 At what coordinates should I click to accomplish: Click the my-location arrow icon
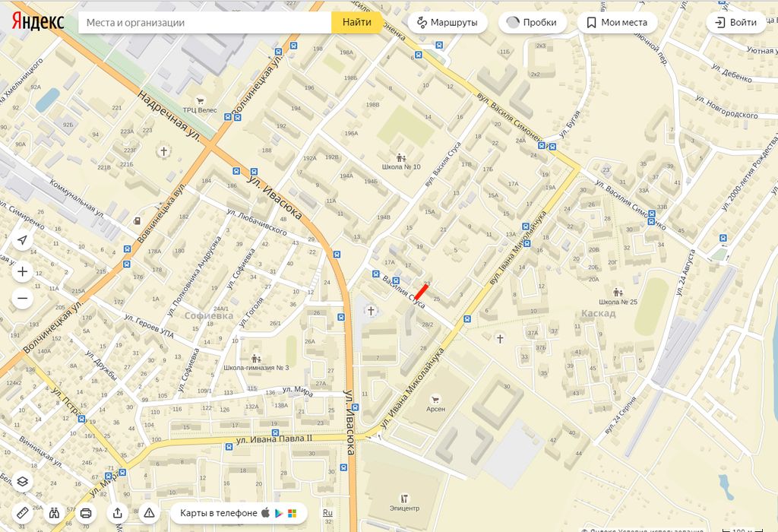[x=22, y=240]
